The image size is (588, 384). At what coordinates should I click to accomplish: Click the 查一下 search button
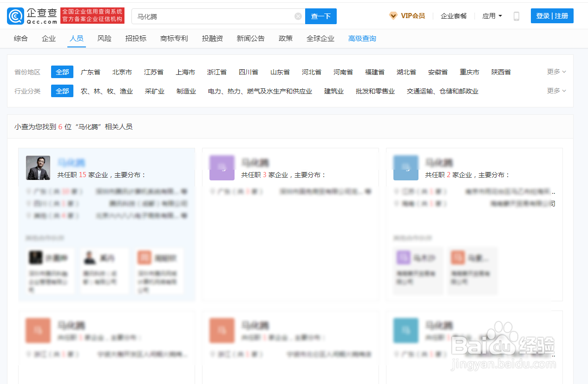click(x=320, y=16)
